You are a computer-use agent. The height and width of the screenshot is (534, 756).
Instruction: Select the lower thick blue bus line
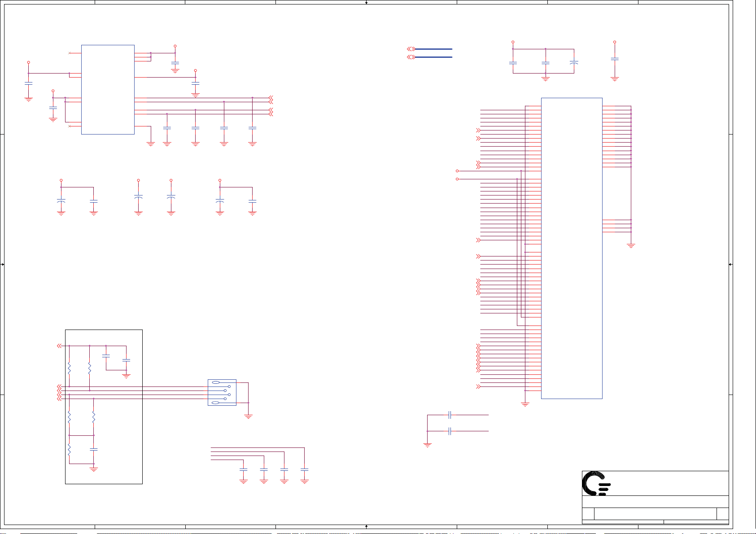(433, 57)
